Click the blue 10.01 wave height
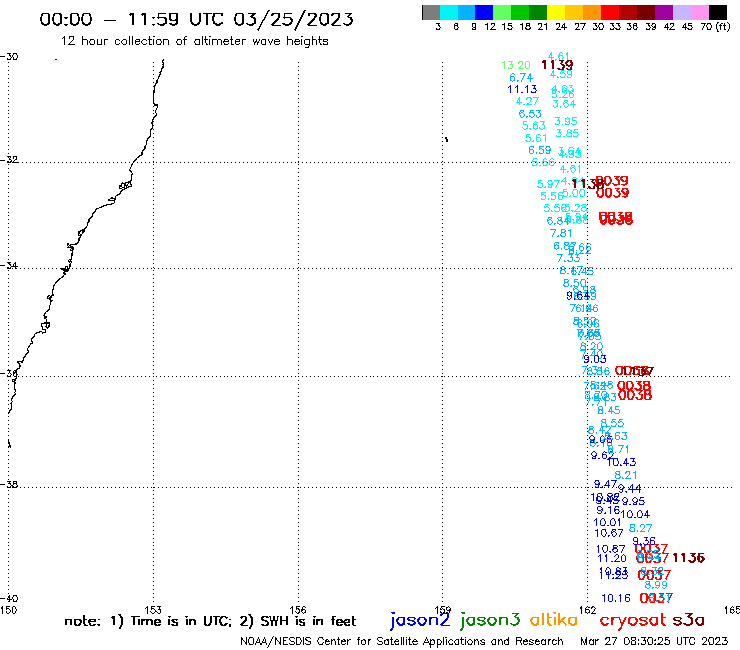This screenshot has width=740, height=650. point(607,522)
